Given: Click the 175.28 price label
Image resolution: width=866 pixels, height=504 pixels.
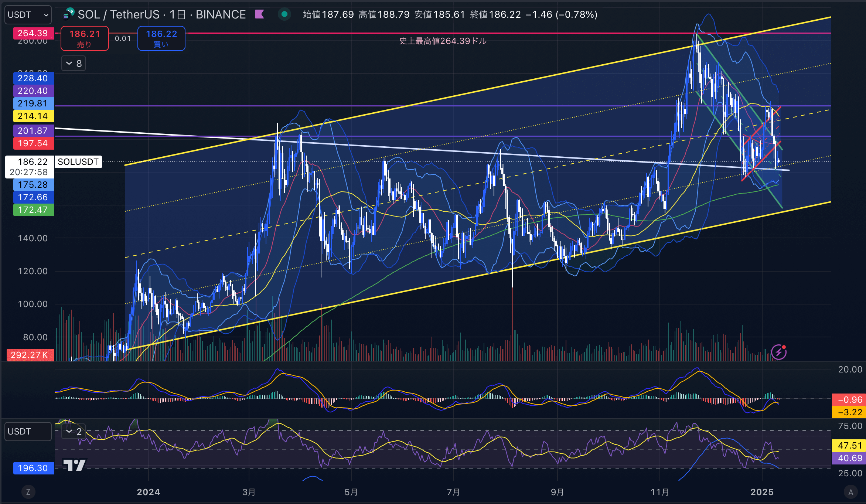Looking at the screenshot, I should coord(33,185).
